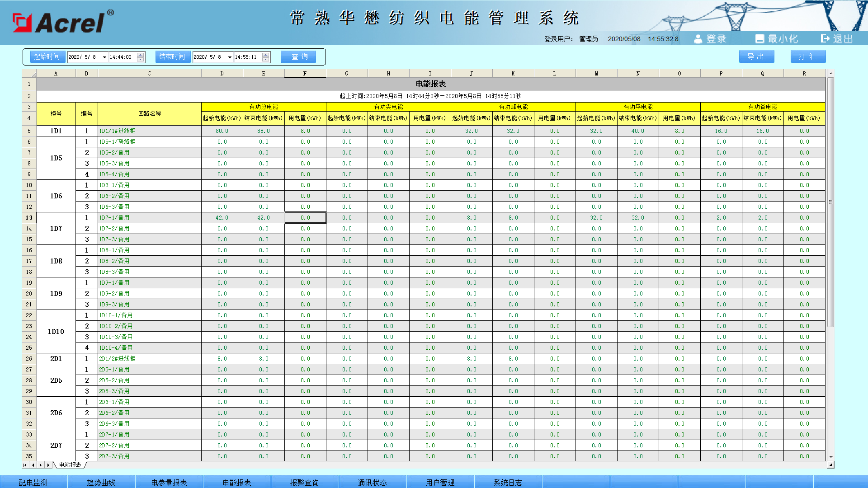868x488 pixels.
Task: Open the 趋势曲线 tab
Action: pos(101,482)
